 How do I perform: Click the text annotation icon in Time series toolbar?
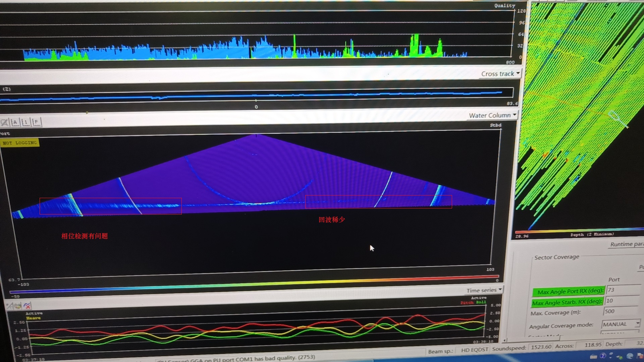click(x=10, y=306)
